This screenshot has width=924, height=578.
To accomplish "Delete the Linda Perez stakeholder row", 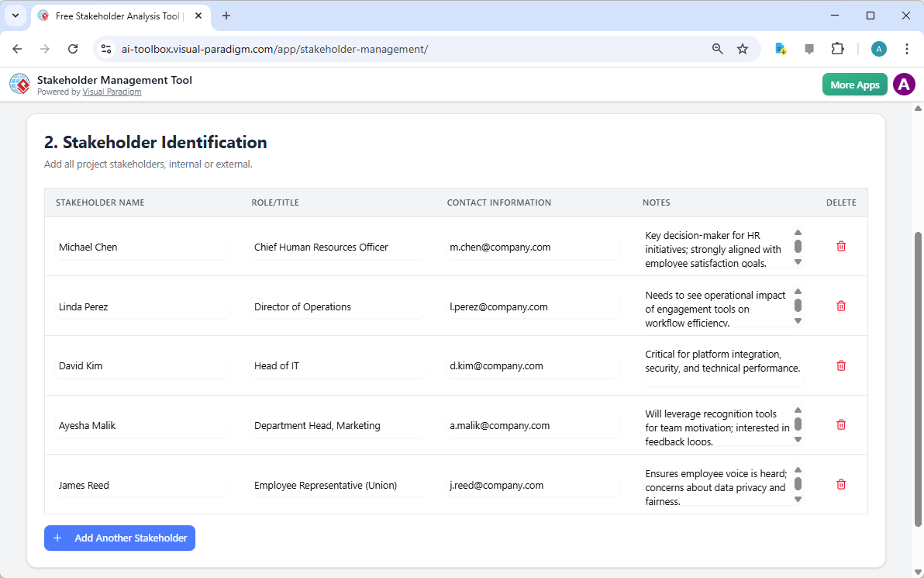I will coord(840,306).
